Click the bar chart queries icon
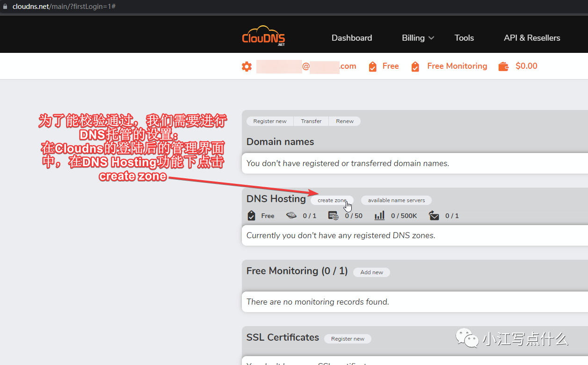The image size is (588, 365). point(379,216)
